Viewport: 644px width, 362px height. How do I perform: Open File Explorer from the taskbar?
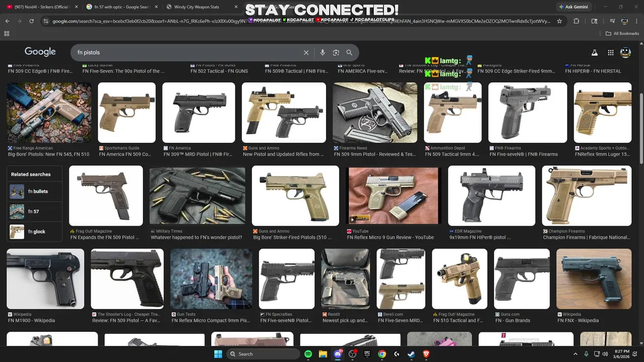[323, 354]
